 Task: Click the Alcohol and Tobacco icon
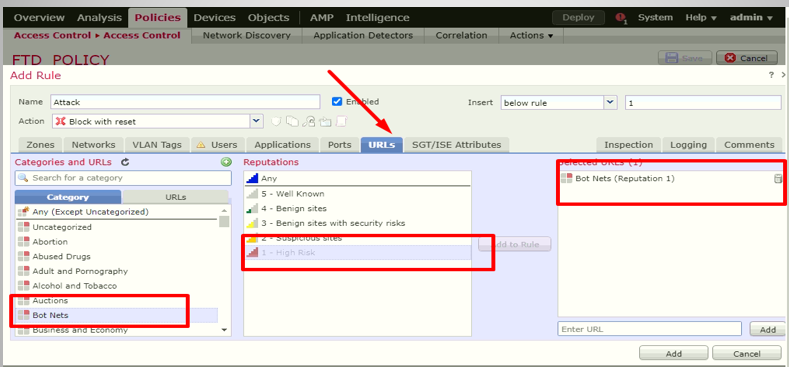(x=24, y=285)
